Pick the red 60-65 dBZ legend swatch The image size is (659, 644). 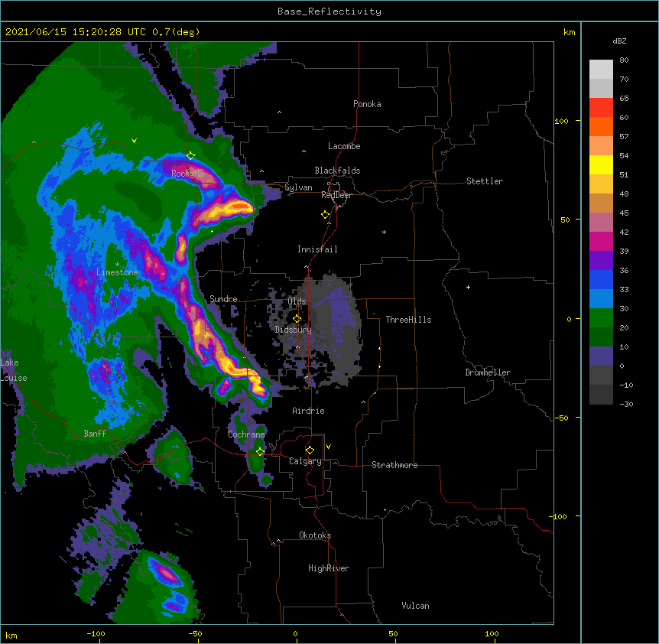601,108
